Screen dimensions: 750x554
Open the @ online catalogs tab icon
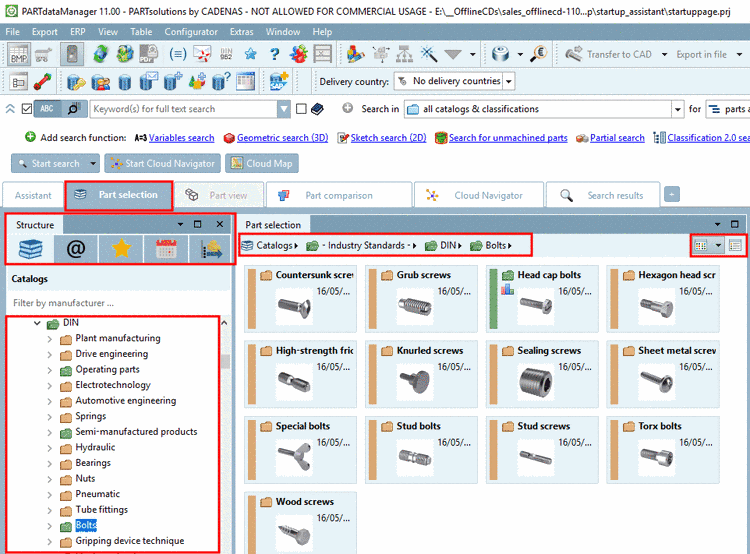[x=76, y=249]
